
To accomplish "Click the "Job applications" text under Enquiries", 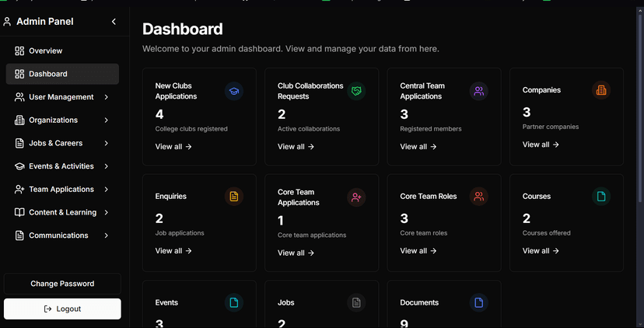I will click(180, 233).
